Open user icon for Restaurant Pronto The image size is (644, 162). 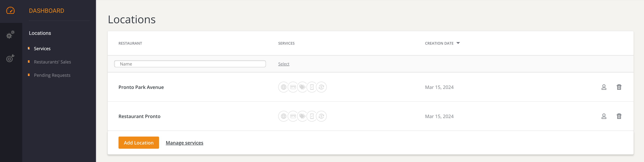pos(604,116)
